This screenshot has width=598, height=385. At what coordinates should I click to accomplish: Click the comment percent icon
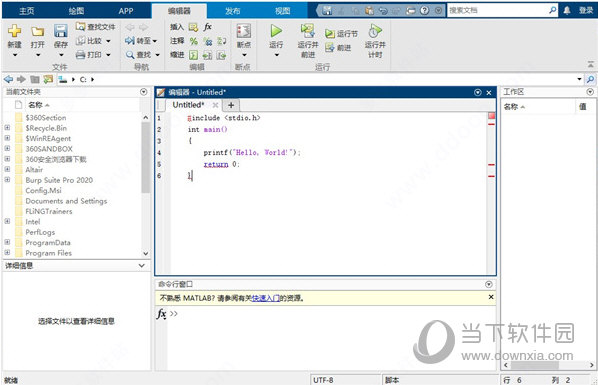click(194, 41)
